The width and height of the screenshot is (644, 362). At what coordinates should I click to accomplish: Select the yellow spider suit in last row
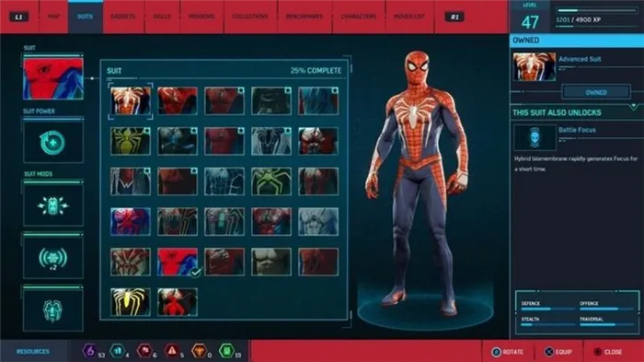131,302
